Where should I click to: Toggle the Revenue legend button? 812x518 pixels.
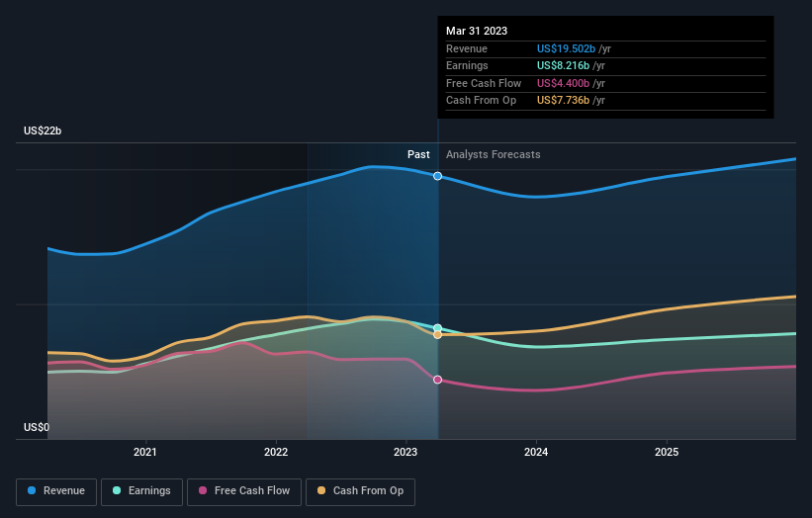coord(56,491)
